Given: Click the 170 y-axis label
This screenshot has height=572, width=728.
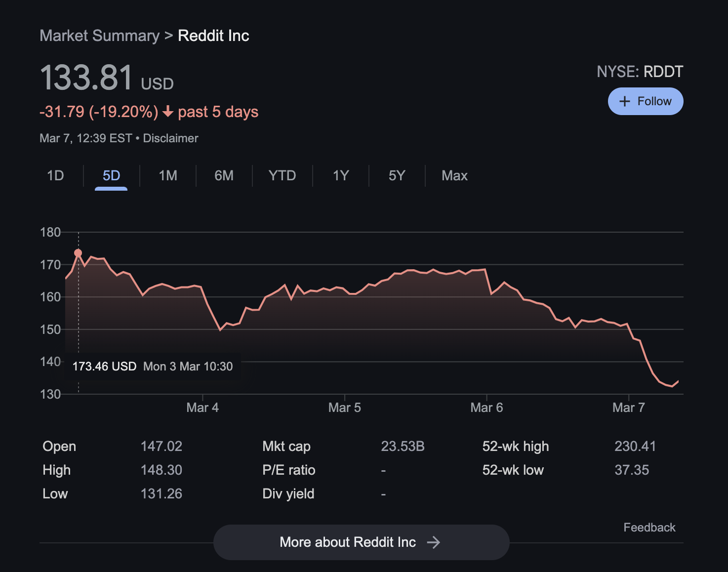Looking at the screenshot, I should [50, 265].
